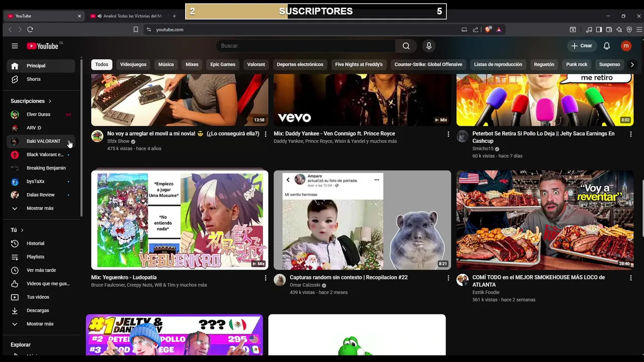Open the Brave playlist music icon

coord(589,30)
